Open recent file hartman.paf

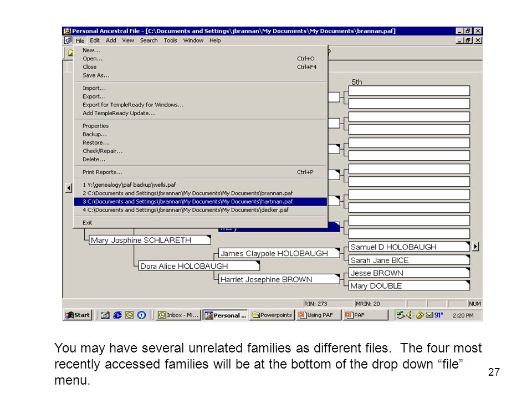pos(201,202)
